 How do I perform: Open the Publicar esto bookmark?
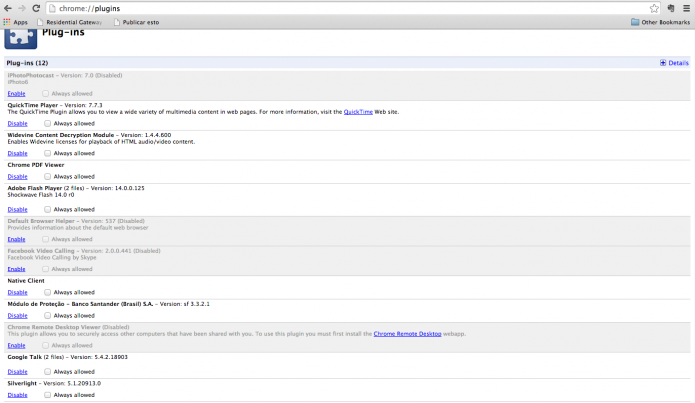pos(137,22)
